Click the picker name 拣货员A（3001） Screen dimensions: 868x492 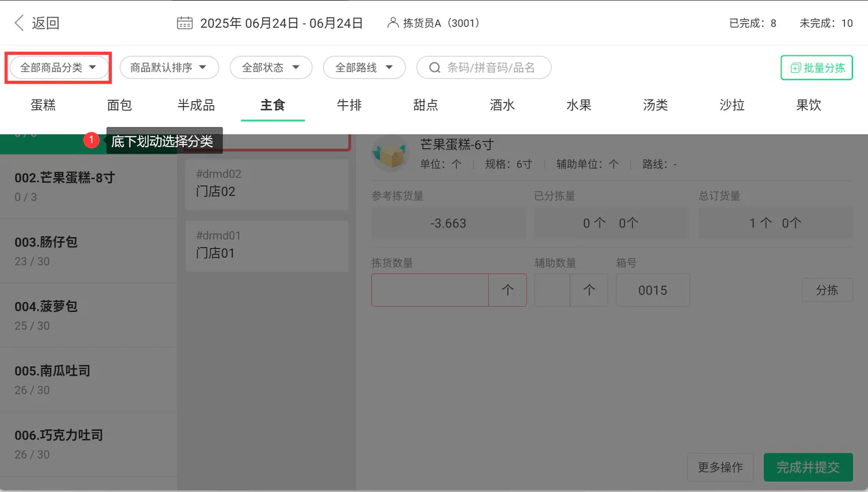pos(441,23)
